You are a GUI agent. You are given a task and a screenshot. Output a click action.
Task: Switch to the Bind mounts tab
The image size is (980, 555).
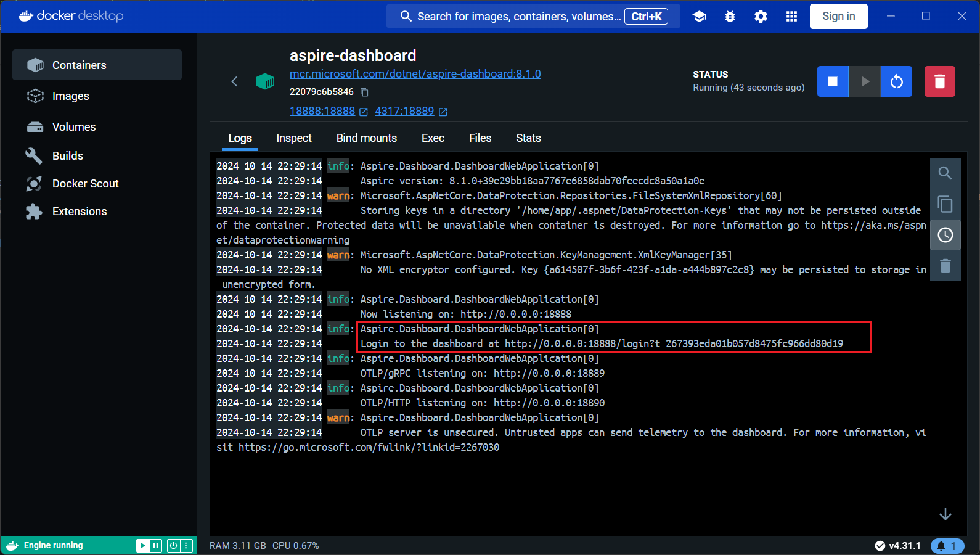[367, 138]
